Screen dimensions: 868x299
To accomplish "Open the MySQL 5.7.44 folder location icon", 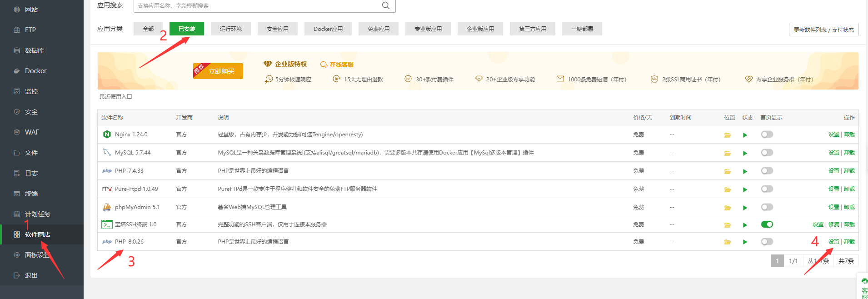I will point(727,153).
